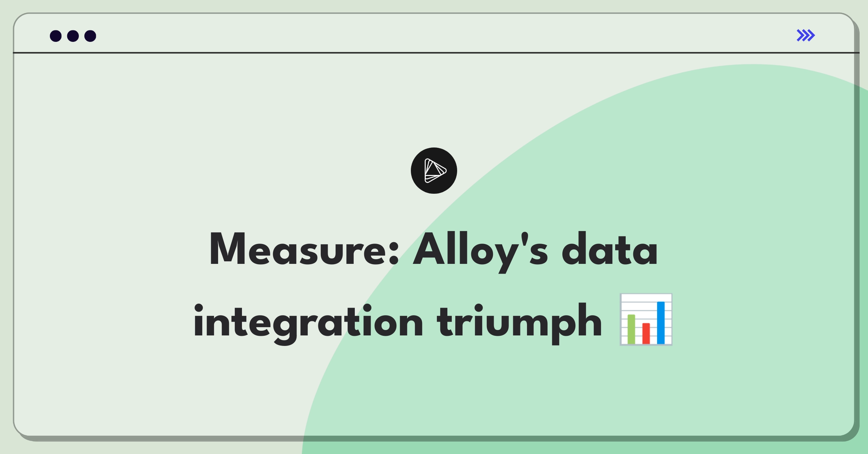Click the bar chart emoji after triumph

(646, 320)
